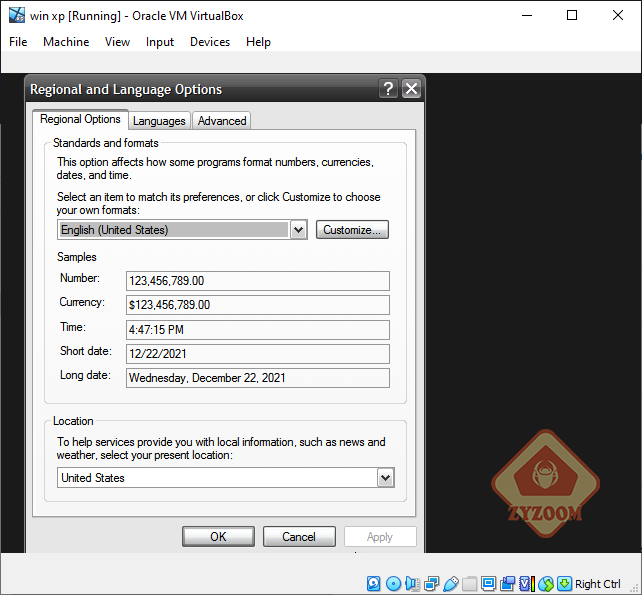
Task: Expand the United States location dropdown
Action: click(x=385, y=477)
